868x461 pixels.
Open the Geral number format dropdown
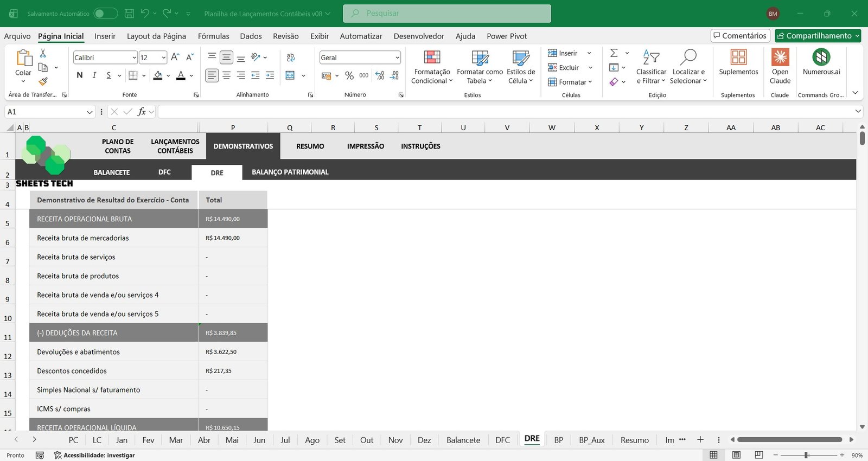click(397, 57)
